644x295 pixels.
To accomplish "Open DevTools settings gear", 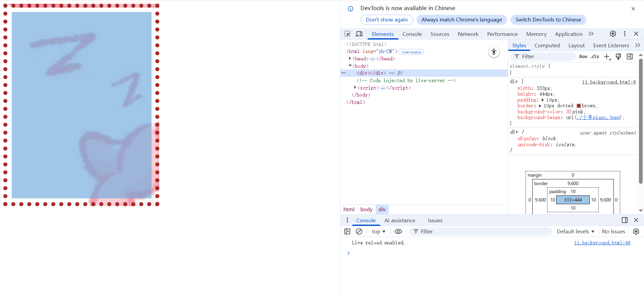I will tap(613, 34).
